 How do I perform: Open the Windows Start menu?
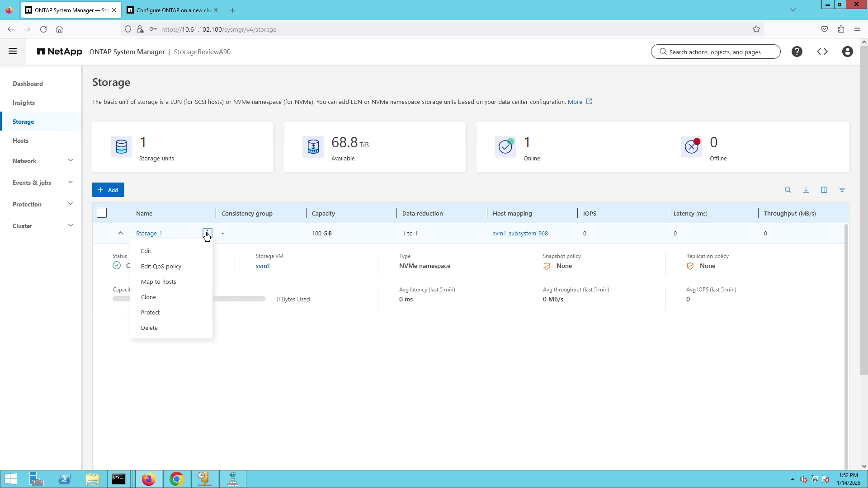11,479
